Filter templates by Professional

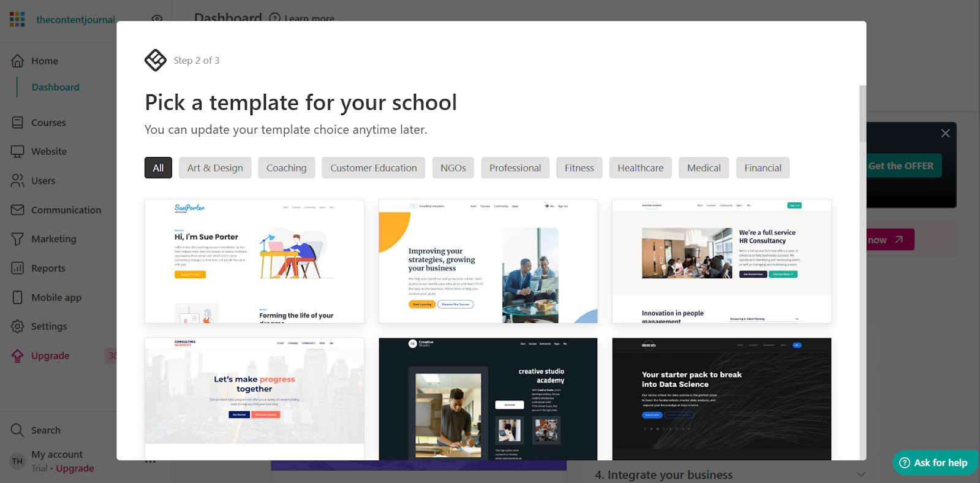click(515, 168)
